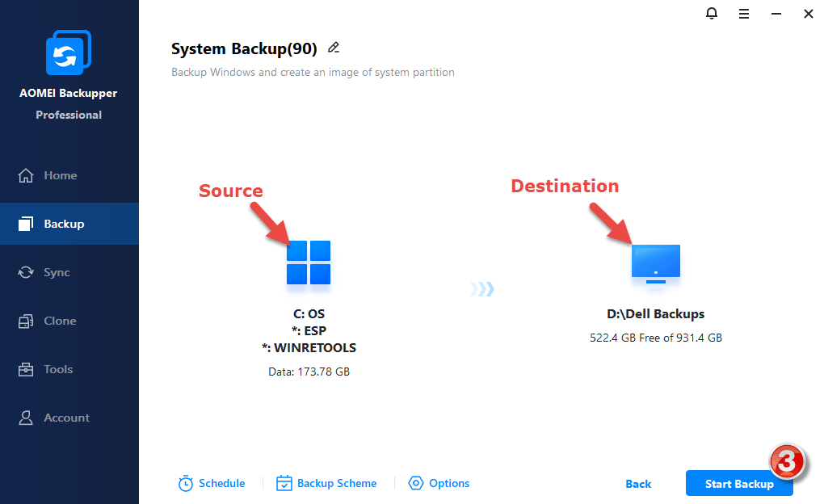Click the D:\Dell Backups destination path
This screenshot has height=504, width=824.
click(x=656, y=314)
